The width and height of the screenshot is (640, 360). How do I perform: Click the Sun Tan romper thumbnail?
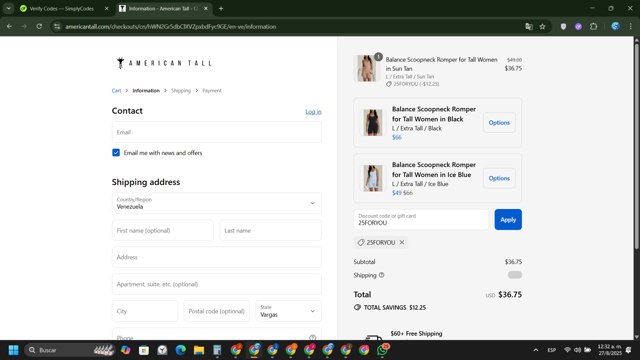pos(366,68)
